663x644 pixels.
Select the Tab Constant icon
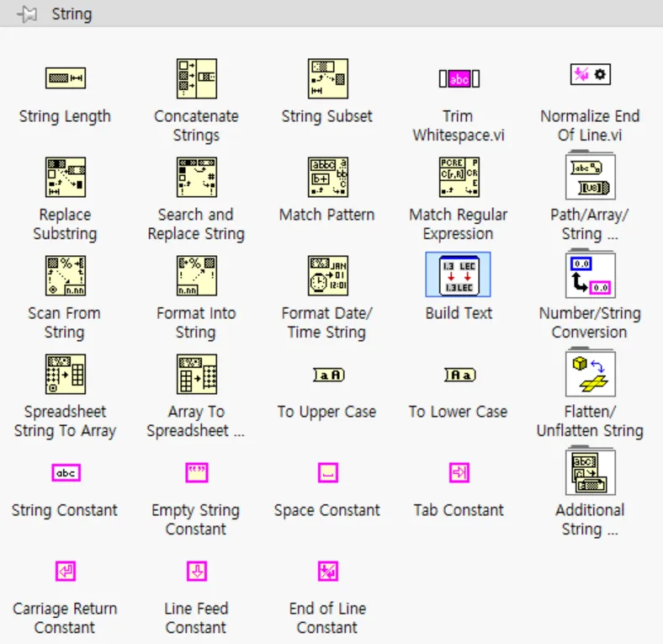coord(459,472)
